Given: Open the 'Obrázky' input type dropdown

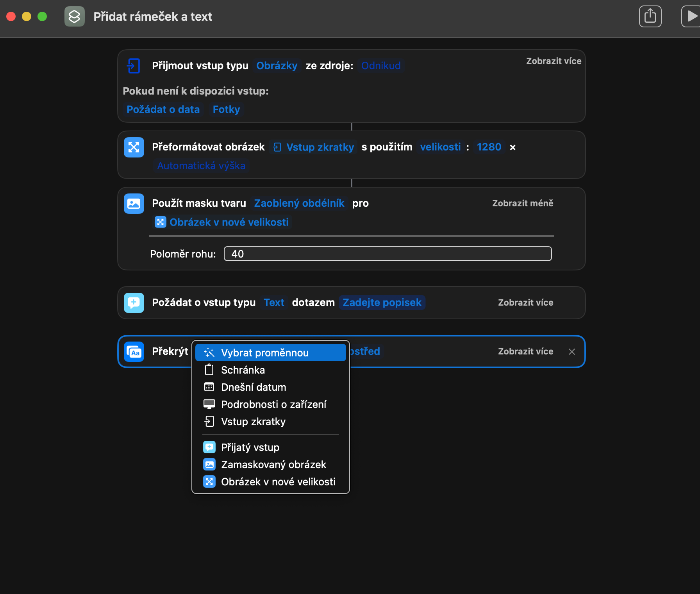Looking at the screenshot, I should tap(277, 66).
